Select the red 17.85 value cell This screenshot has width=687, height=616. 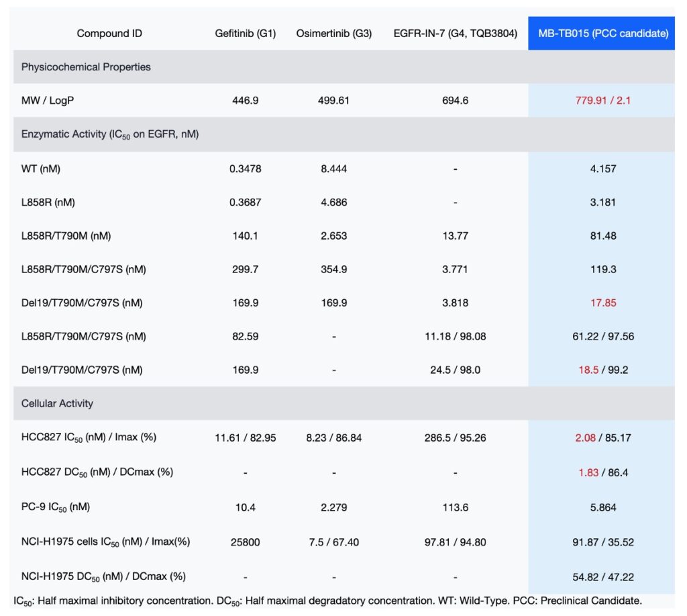(602, 303)
